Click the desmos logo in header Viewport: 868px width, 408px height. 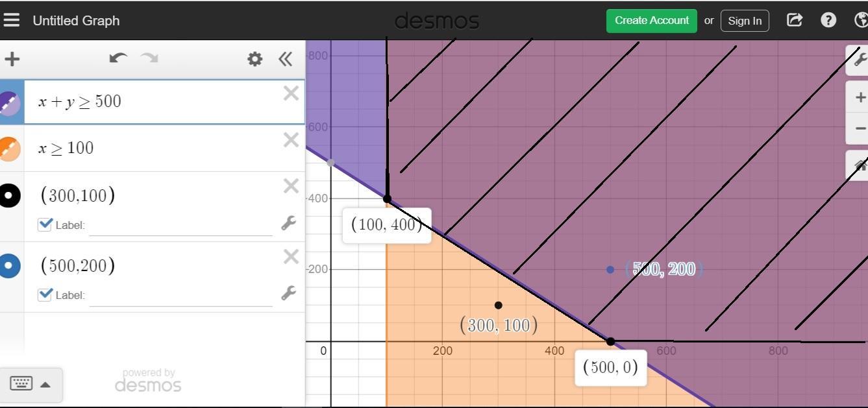coord(437,21)
